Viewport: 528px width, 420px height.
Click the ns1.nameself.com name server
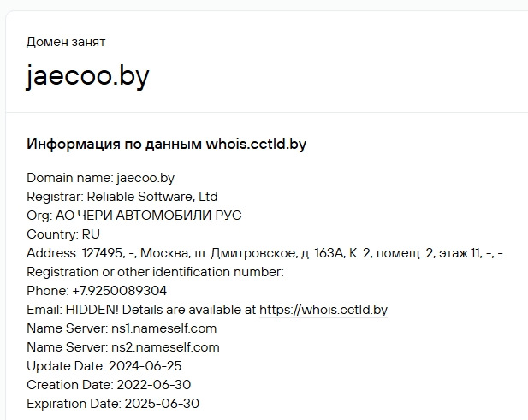pyautogui.click(x=163, y=328)
